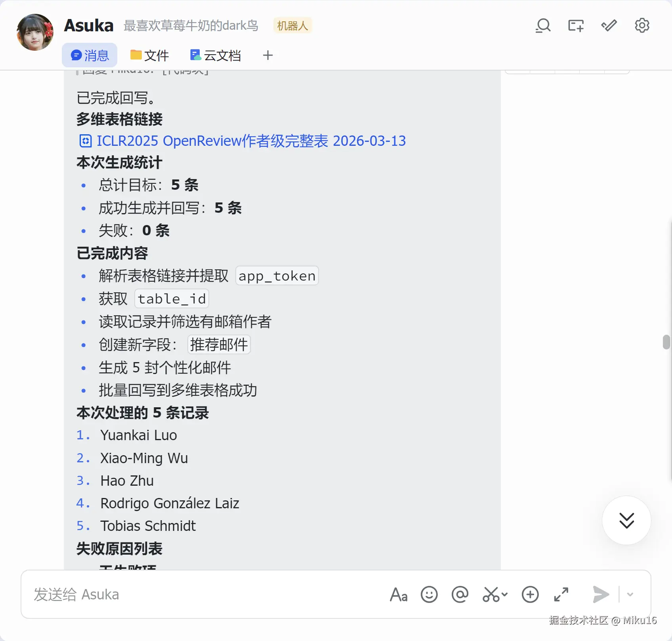The height and width of the screenshot is (641, 672).
Task: Open chat settings gear icon
Action: 642,26
